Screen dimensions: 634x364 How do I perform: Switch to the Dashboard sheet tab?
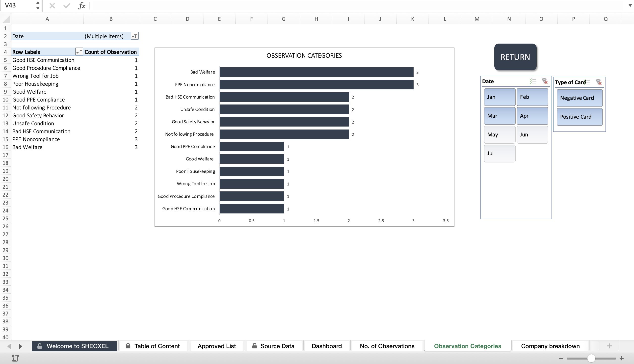pos(326,346)
